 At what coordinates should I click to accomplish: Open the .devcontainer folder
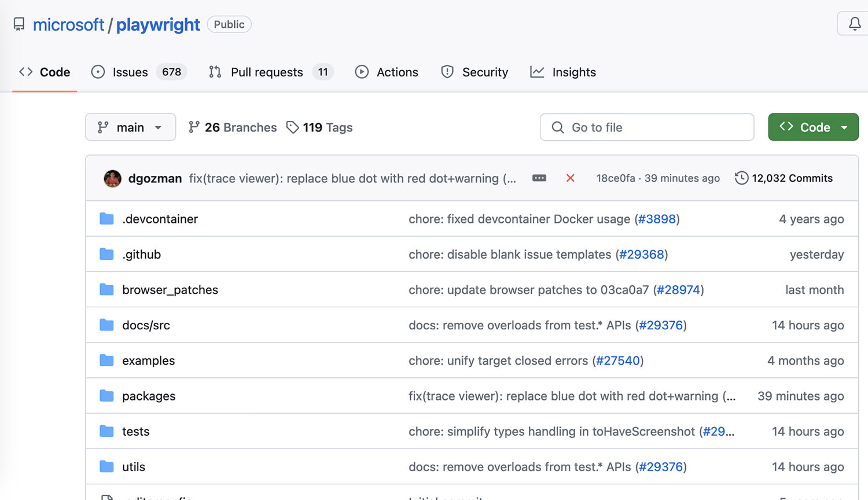(160, 219)
